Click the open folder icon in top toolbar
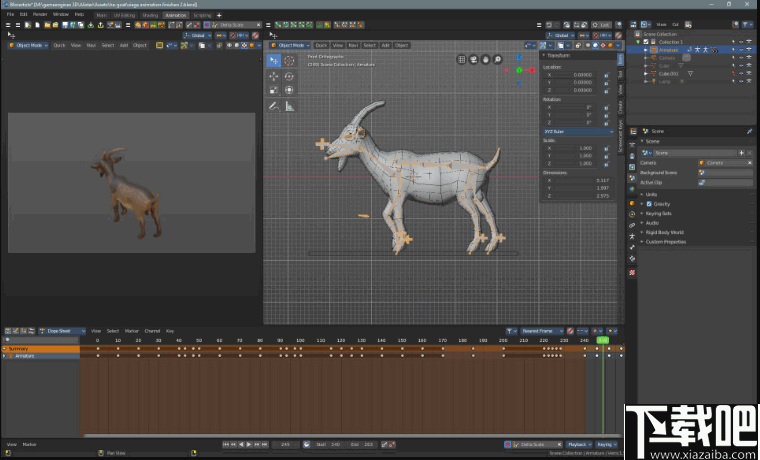Viewport: 760px width, 460px height. click(48, 25)
